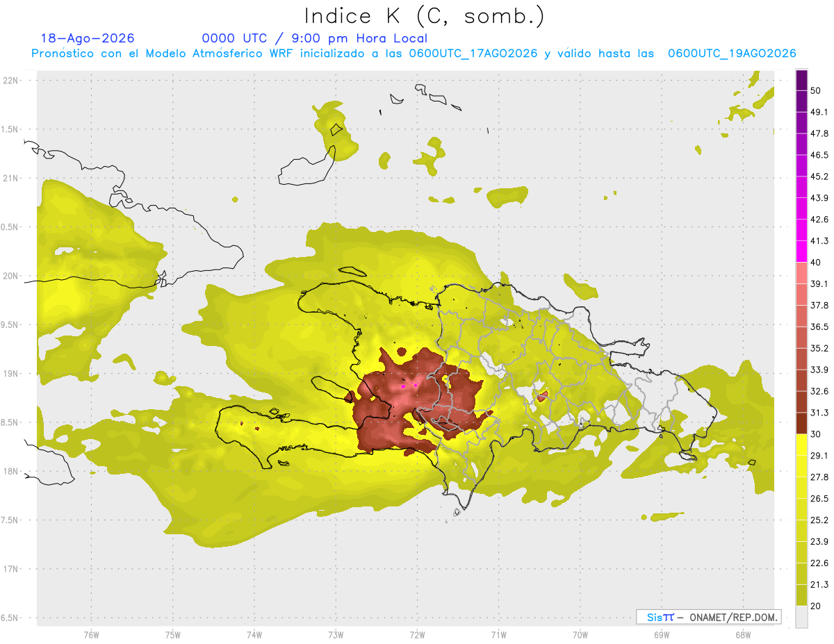Click the salmon swatch between 39.1 and 40
Image resolution: width=834 pixels, height=644 pixels.
pyautogui.click(x=801, y=273)
